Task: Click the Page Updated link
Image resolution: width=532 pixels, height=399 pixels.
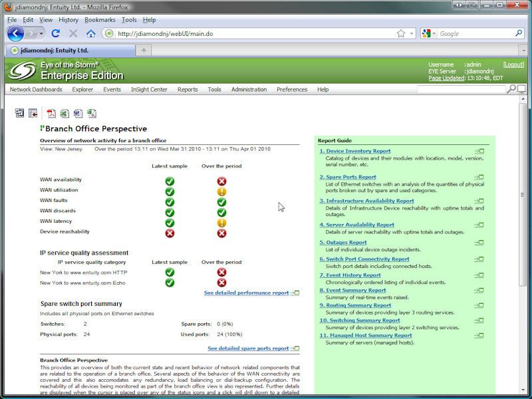Action: click(x=446, y=78)
